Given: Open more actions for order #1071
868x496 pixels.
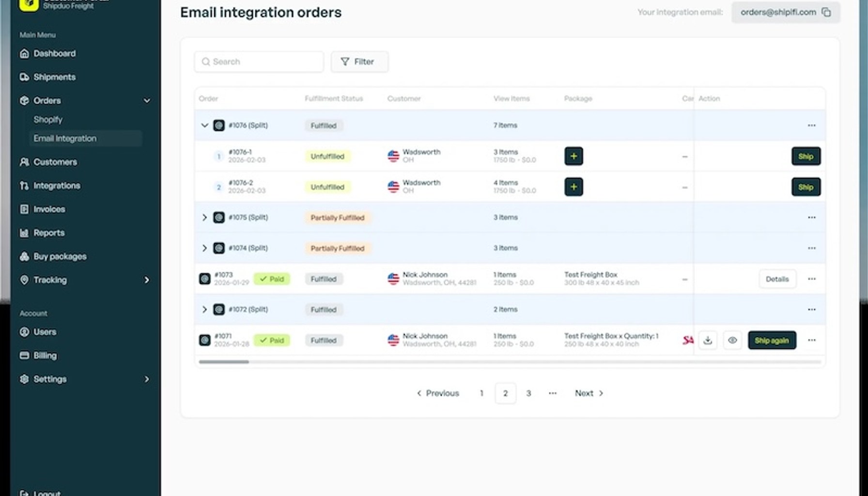Looking at the screenshot, I should (x=812, y=341).
